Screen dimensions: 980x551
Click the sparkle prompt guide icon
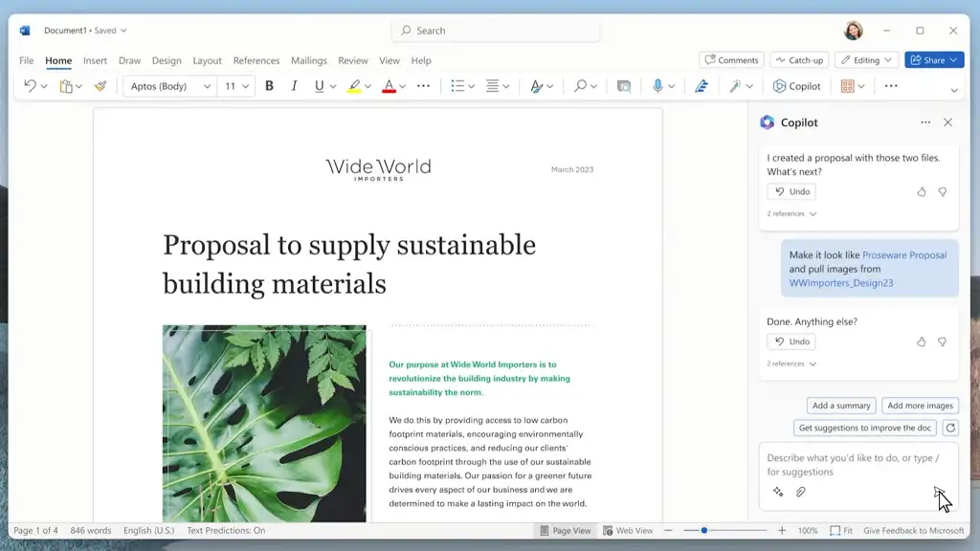(778, 492)
